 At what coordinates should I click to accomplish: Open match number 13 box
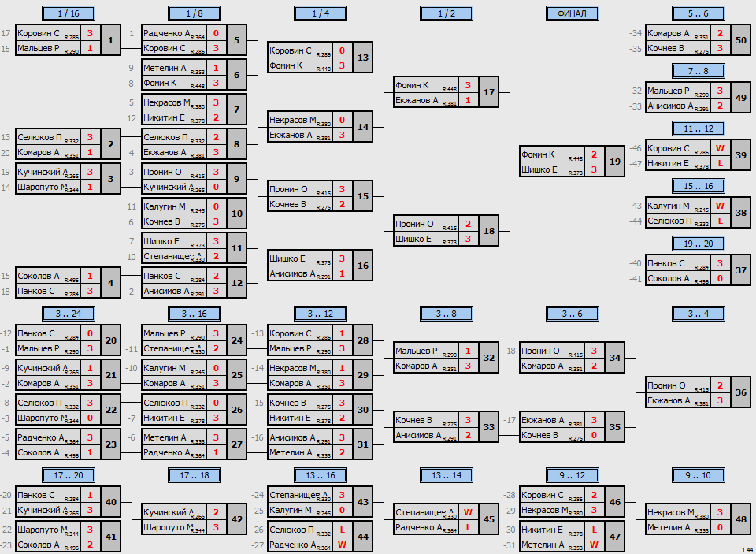(x=362, y=58)
